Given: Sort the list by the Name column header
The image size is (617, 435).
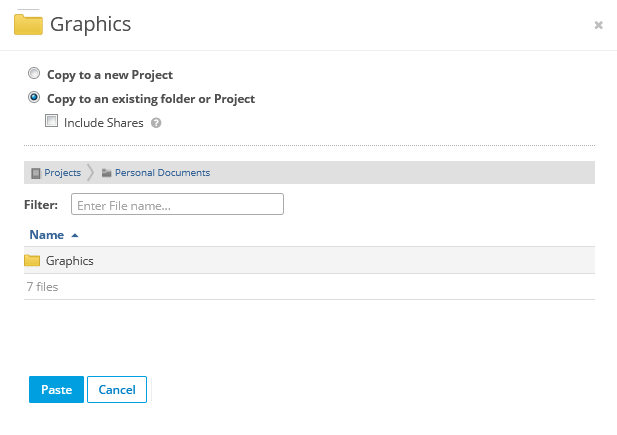Looking at the screenshot, I should [x=46, y=235].
